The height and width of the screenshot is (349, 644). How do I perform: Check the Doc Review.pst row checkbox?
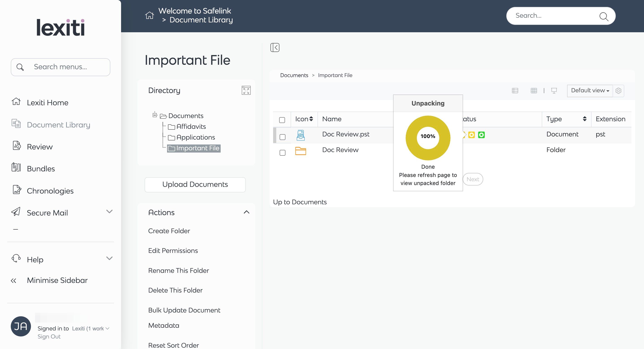[283, 137]
